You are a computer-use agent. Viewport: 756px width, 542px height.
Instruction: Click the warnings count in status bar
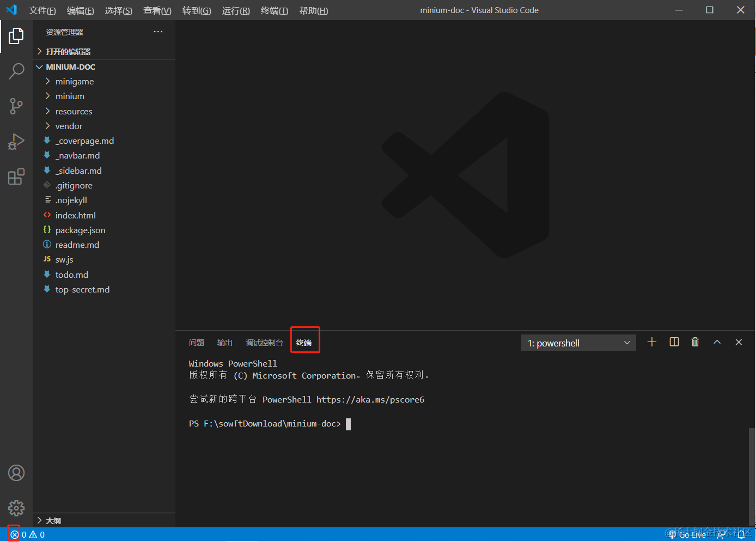coord(37,535)
